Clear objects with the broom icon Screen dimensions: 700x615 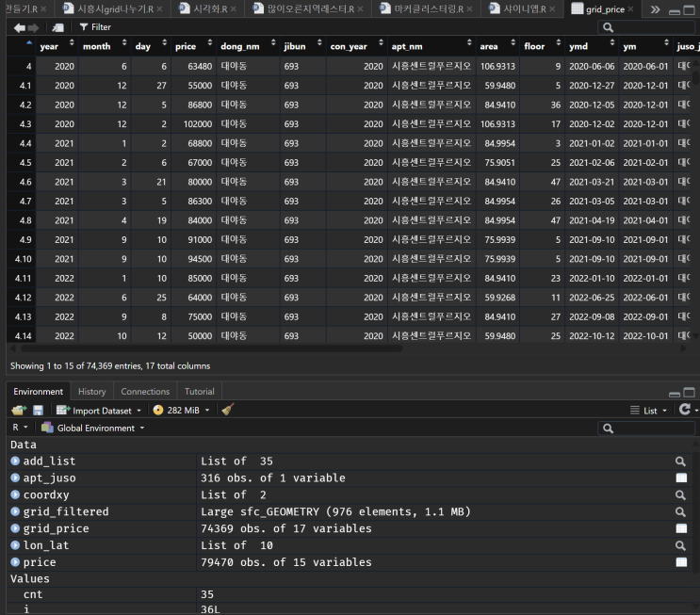(x=228, y=410)
